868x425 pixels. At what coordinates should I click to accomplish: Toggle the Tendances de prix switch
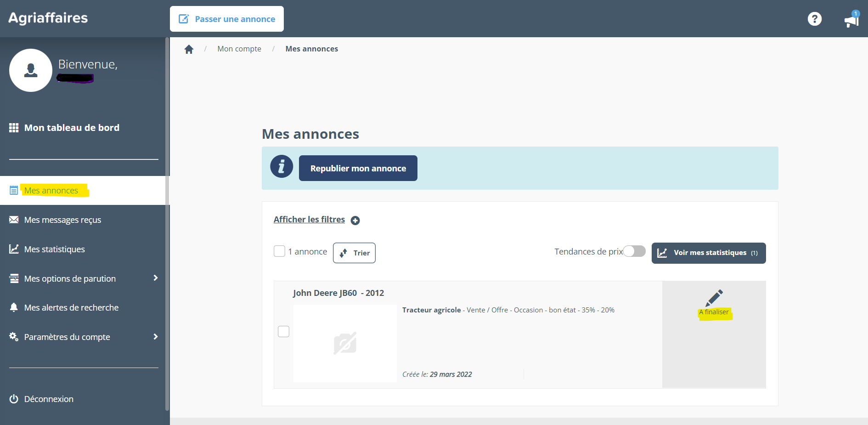[634, 251]
